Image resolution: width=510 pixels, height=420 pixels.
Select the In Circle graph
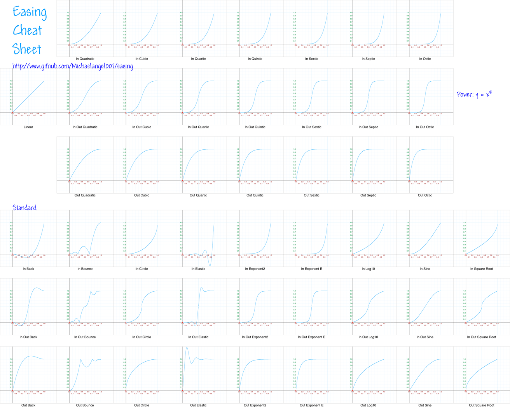(142, 238)
